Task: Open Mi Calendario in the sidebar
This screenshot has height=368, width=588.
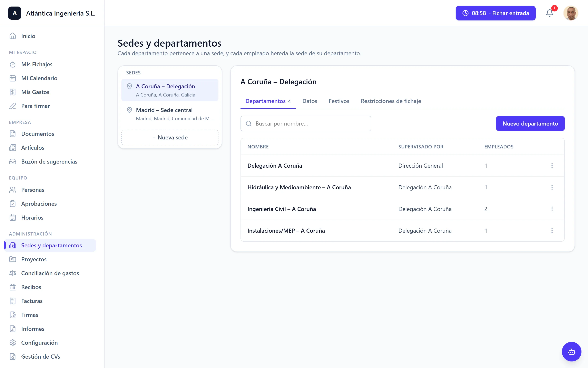Action: pyautogui.click(x=50, y=78)
